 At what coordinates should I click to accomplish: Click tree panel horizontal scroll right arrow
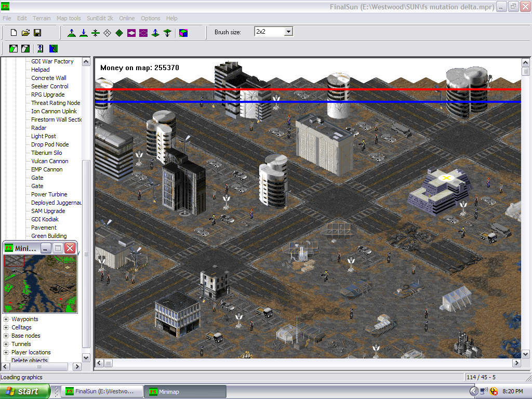(77, 366)
